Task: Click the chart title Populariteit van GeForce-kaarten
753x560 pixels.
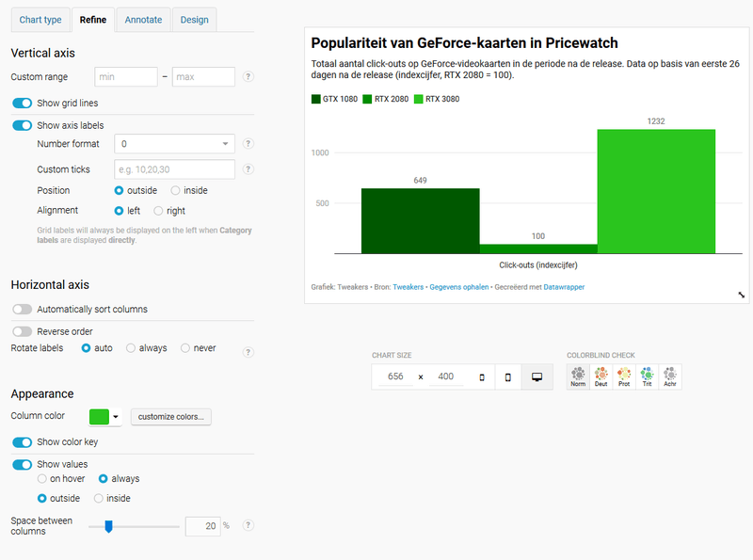Action: pos(464,43)
